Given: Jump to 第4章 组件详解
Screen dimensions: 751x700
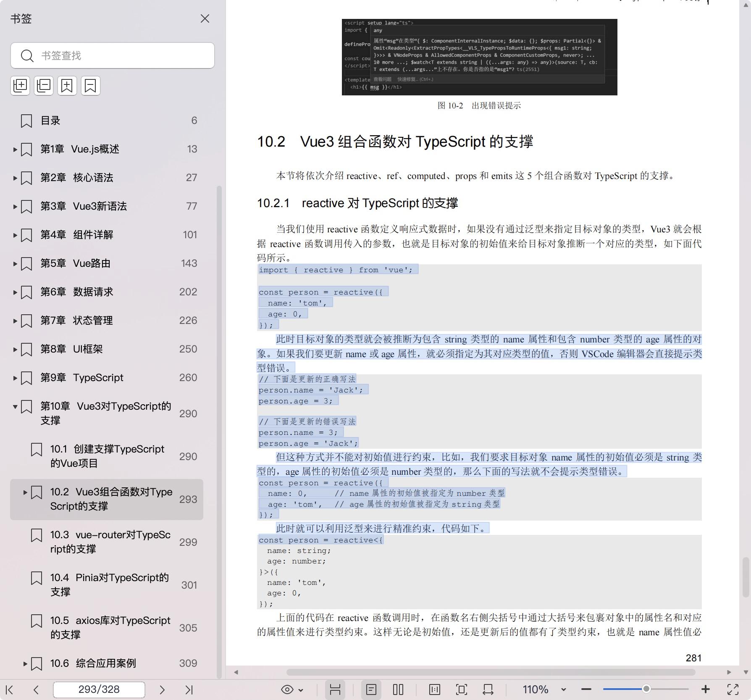Looking at the screenshot, I should pyautogui.click(x=77, y=235).
